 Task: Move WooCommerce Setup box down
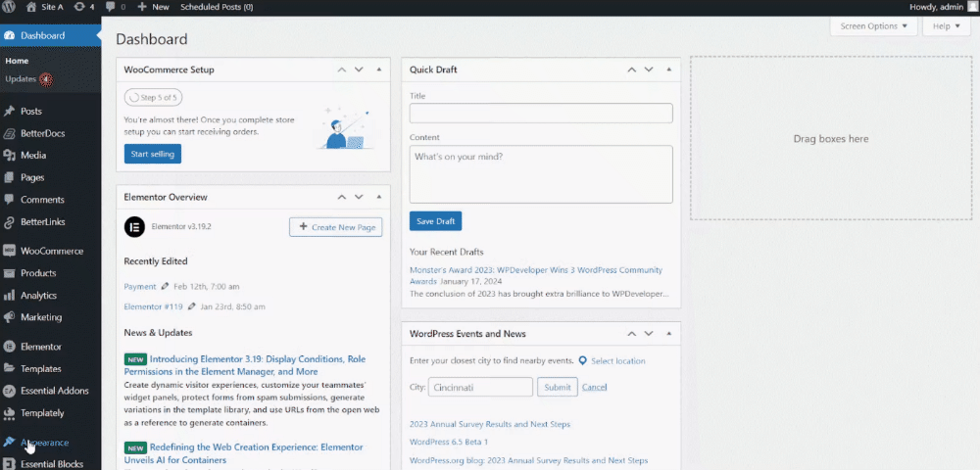359,70
